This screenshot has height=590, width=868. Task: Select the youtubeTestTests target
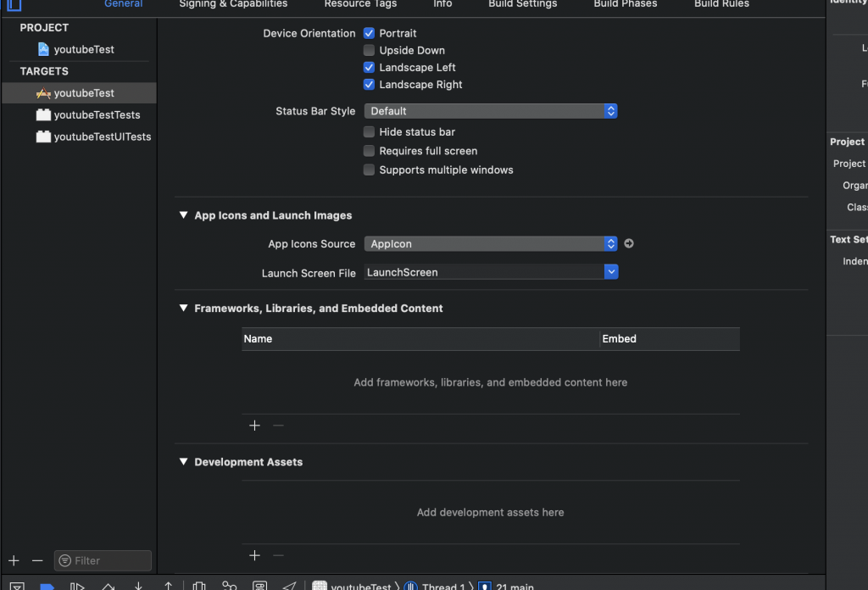[x=97, y=114]
